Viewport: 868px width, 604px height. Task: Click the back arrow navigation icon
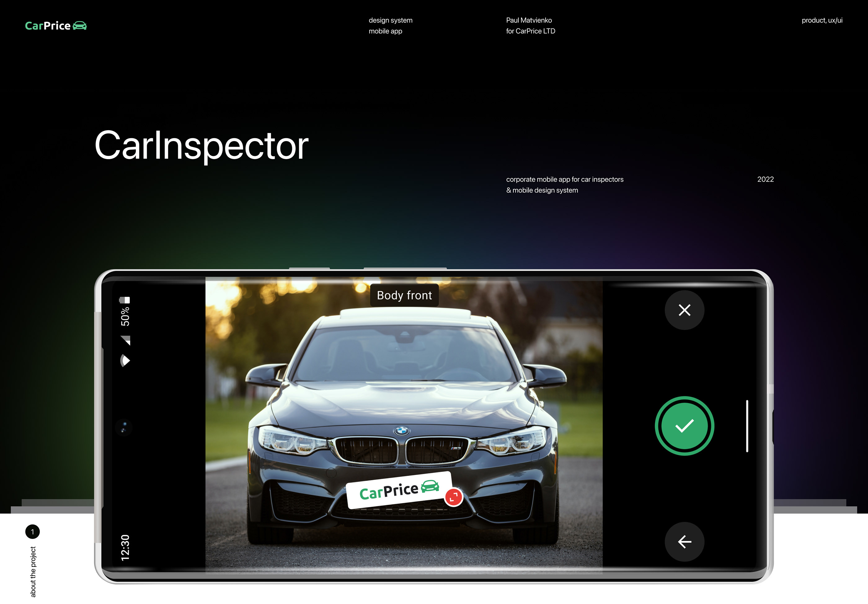(x=685, y=541)
